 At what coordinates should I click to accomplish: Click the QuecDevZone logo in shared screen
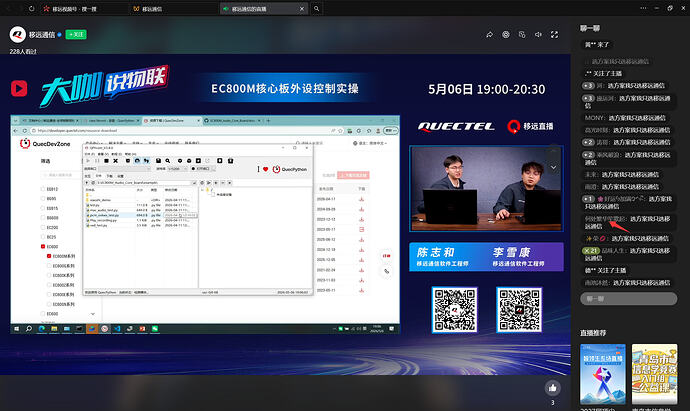coord(45,143)
